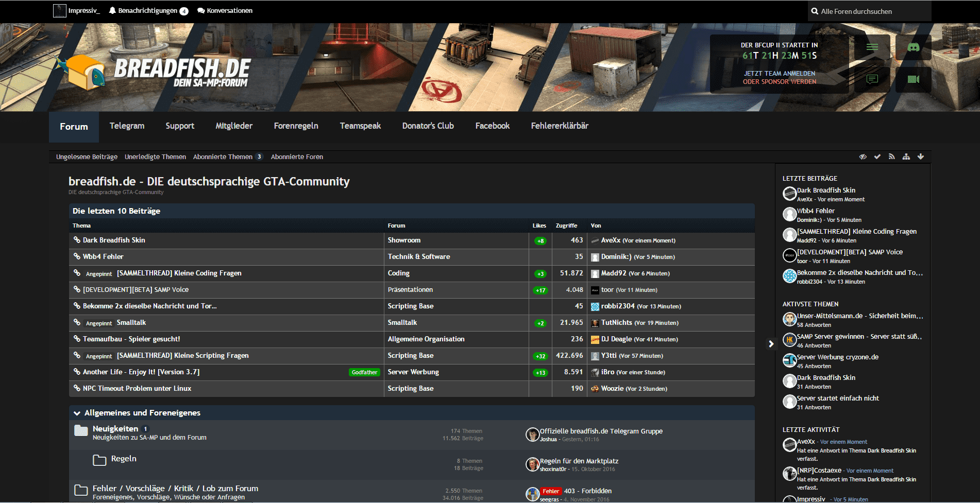Open Abonnierte Foren link
980x503 pixels.
pyautogui.click(x=297, y=157)
